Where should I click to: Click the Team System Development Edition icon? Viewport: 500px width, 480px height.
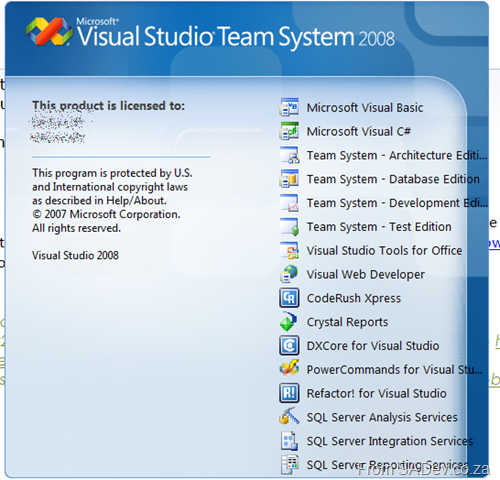[289, 202]
